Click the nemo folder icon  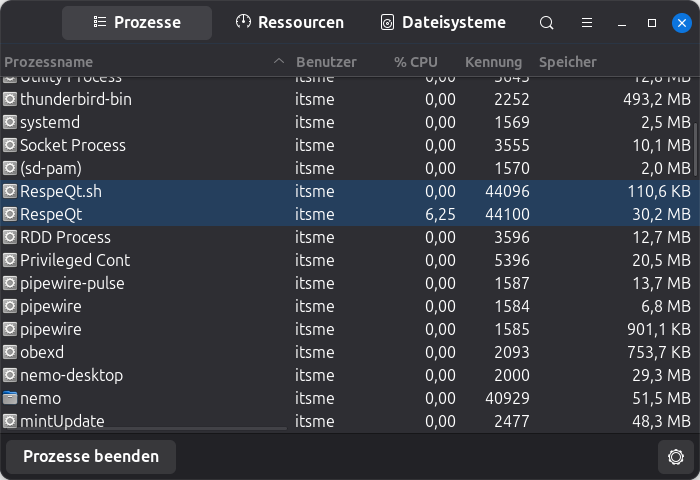pyautogui.click(x=10, y=398)
